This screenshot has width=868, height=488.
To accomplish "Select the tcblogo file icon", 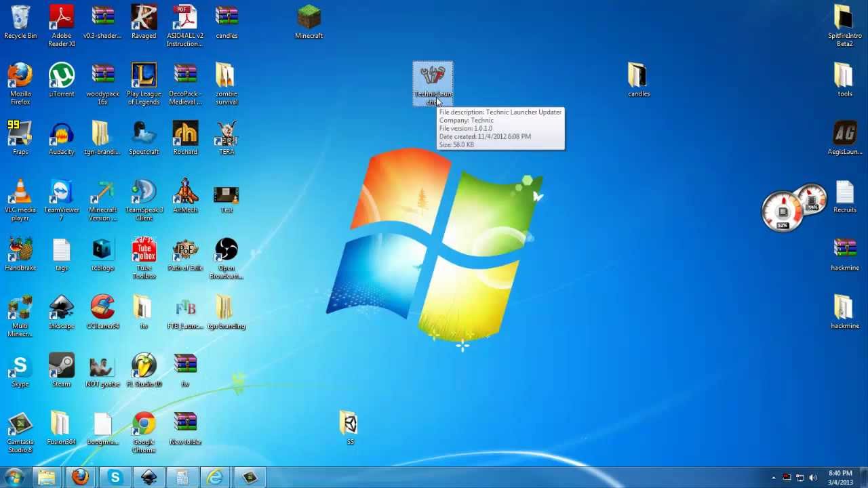I will [103, 254].
